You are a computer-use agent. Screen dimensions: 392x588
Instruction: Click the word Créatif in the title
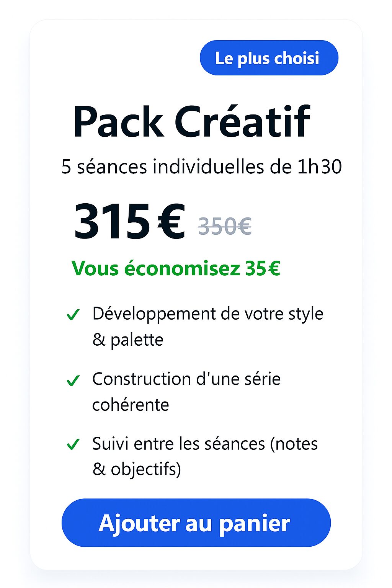(x=242, y=121)
